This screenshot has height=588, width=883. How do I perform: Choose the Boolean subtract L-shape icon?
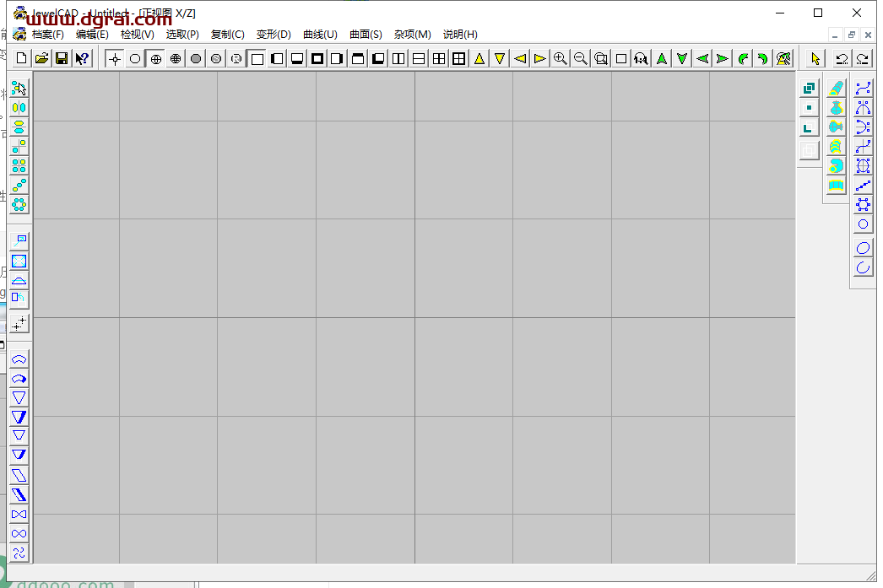coord(810,127)
